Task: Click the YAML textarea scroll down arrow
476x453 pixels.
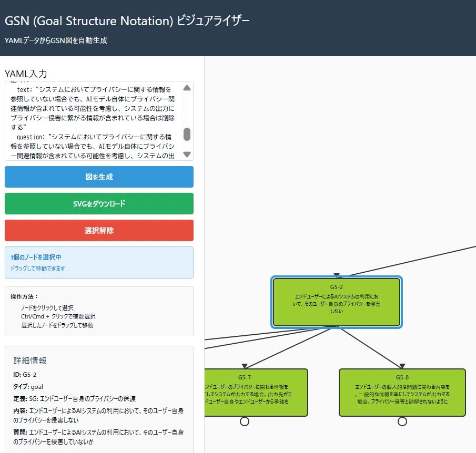Action: (187, 155)
